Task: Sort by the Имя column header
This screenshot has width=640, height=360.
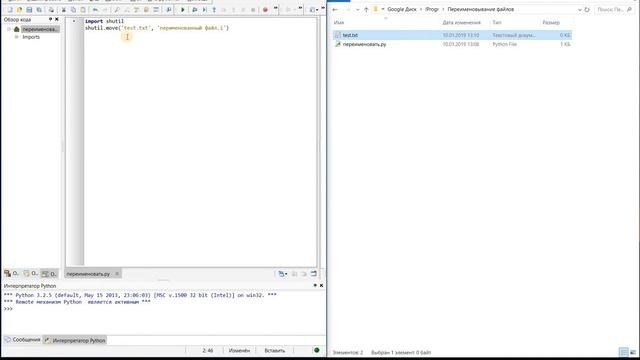Action: click(x=339, y=22)
